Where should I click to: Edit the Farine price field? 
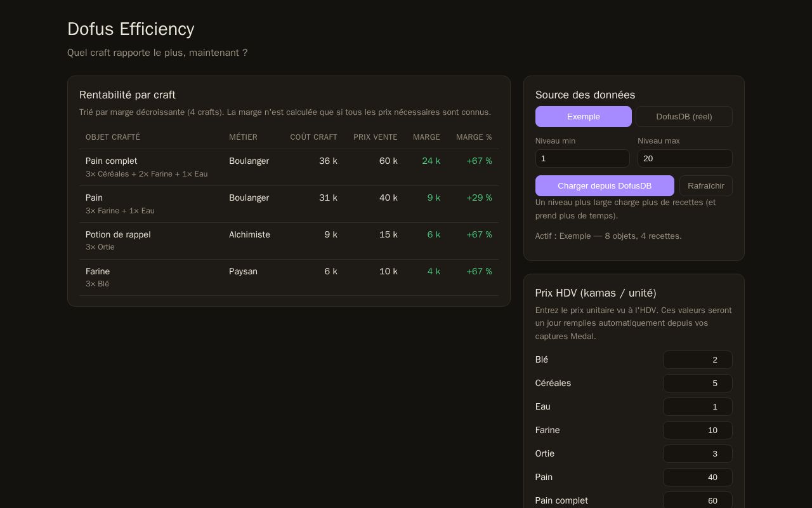tap(697, 430)
